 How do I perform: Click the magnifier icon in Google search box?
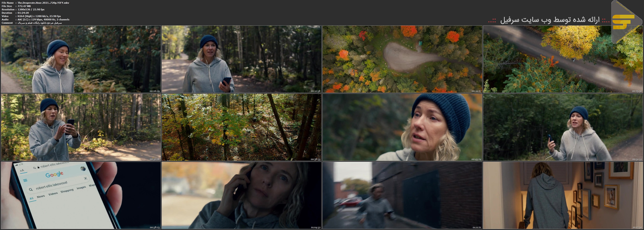(x=31, y=190)
